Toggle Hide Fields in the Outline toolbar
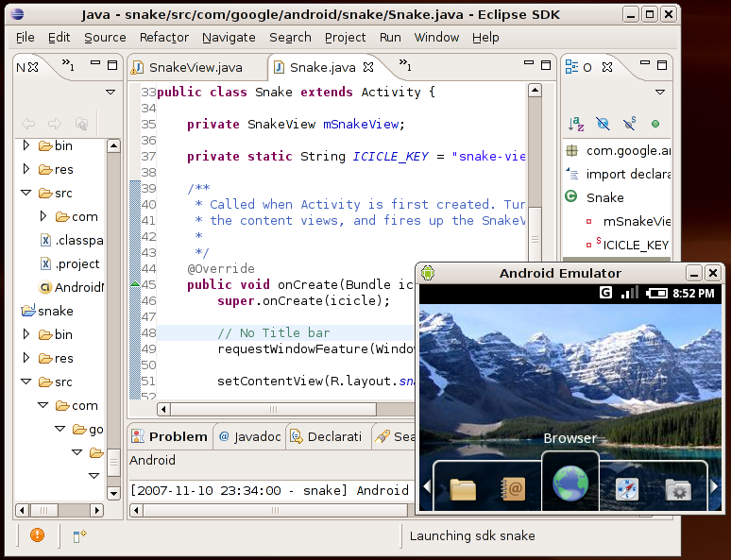The image size is (731, 560). click(x=603, y=124)
